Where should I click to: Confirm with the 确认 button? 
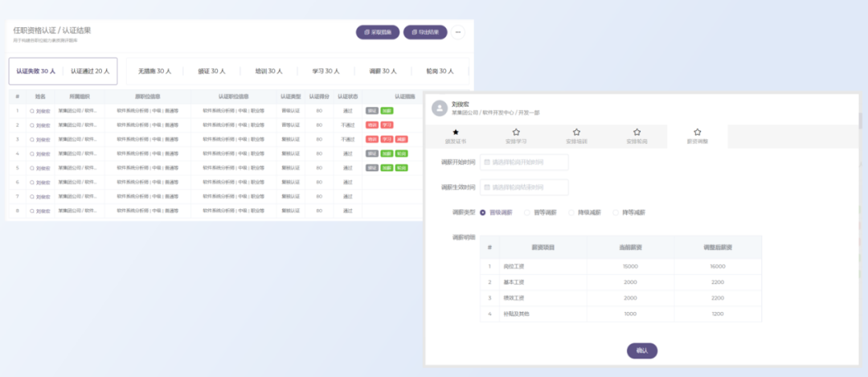pos(642,351)
